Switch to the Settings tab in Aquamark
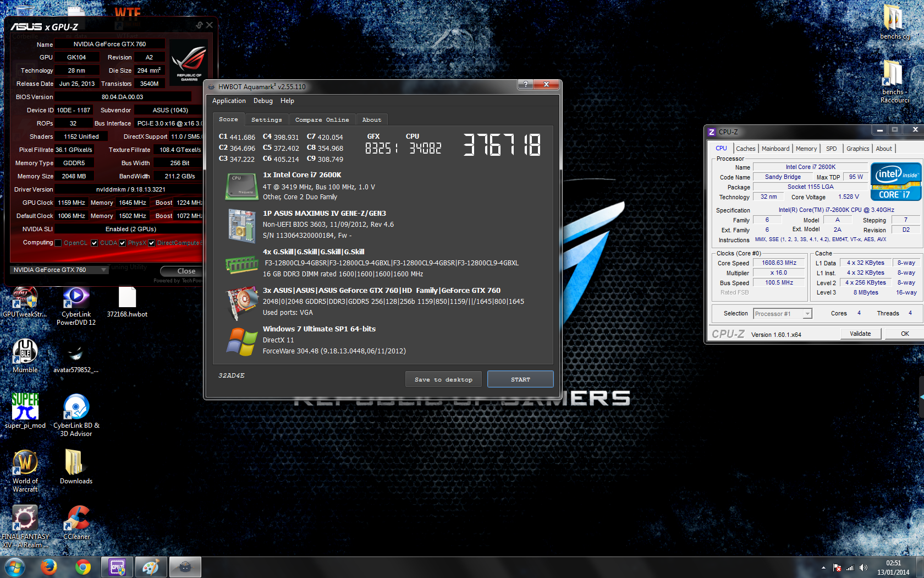 tap(267, 119)
